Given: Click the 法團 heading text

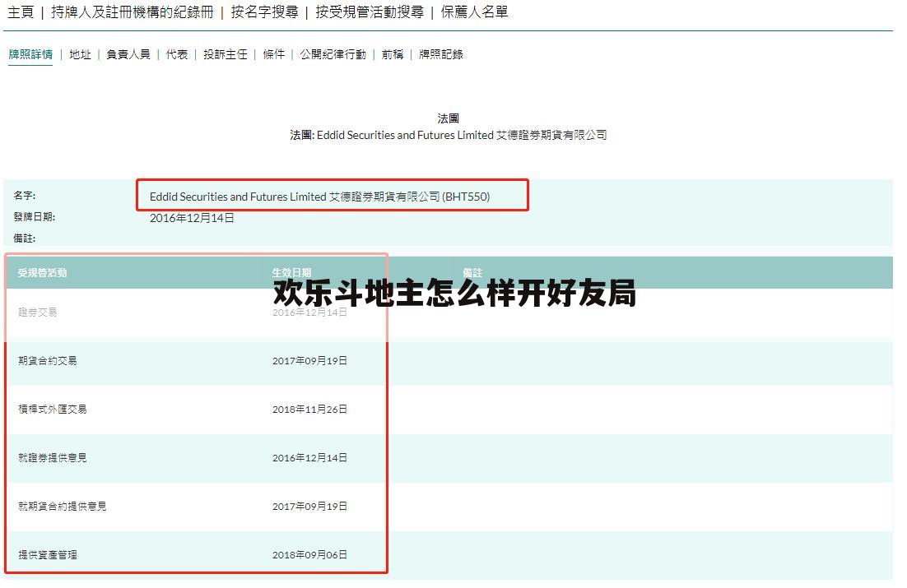Looking at the screenshot, I should coord(449,118).
